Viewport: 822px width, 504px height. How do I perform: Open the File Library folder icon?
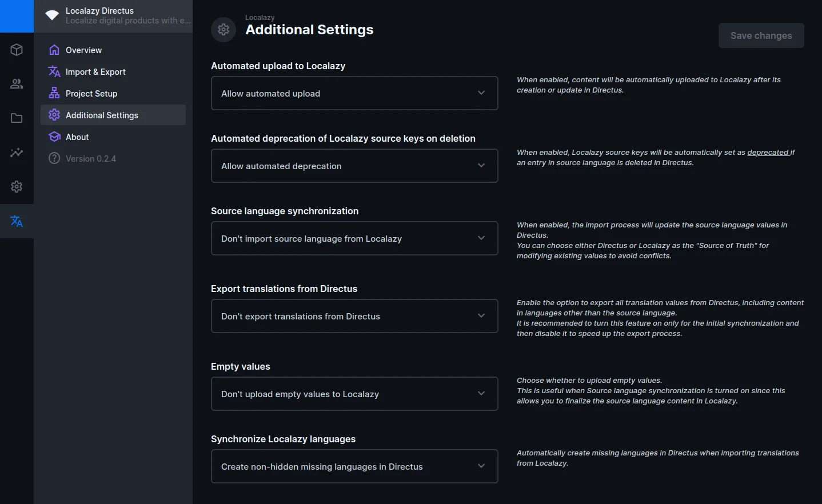tap(17, 118)
